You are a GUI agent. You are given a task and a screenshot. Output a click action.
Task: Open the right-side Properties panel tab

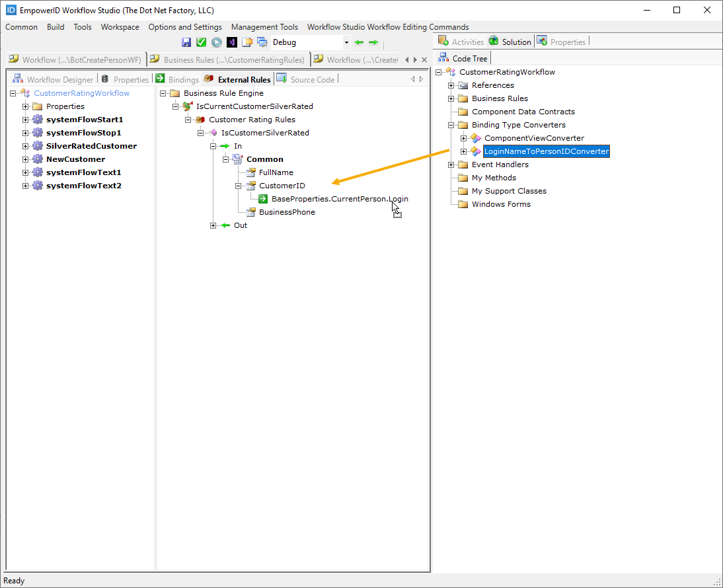(561, 42)
